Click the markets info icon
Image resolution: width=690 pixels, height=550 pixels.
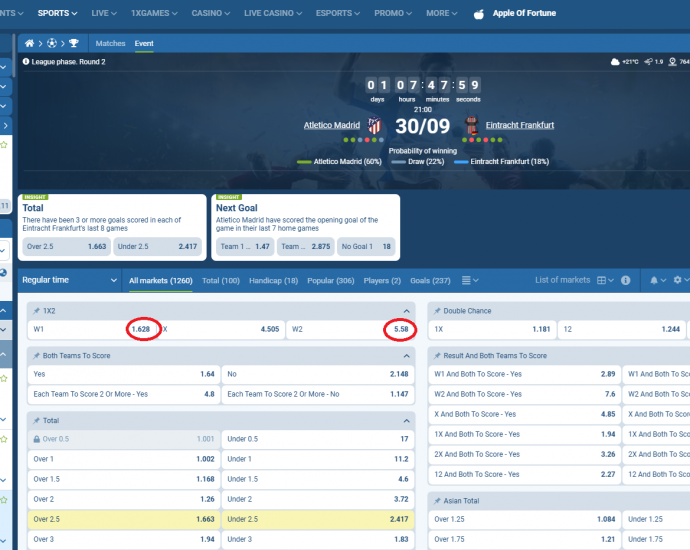(x=625, y=280)
